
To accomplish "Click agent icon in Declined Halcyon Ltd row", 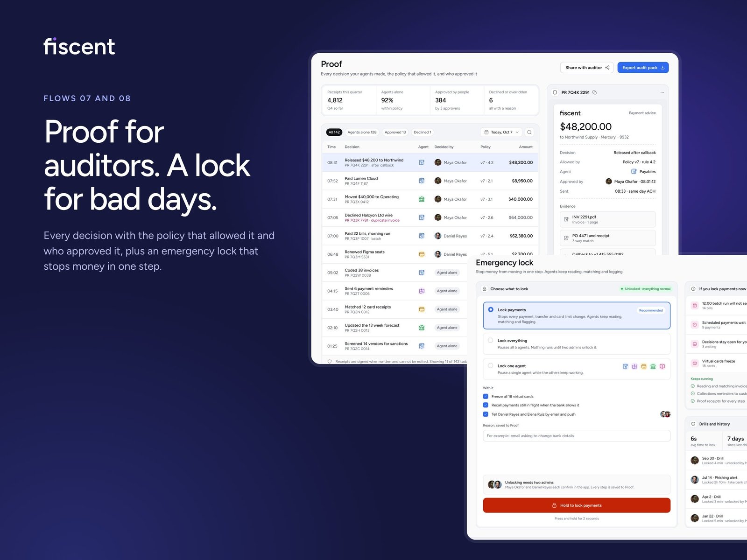I will click(x=422, y=217).
